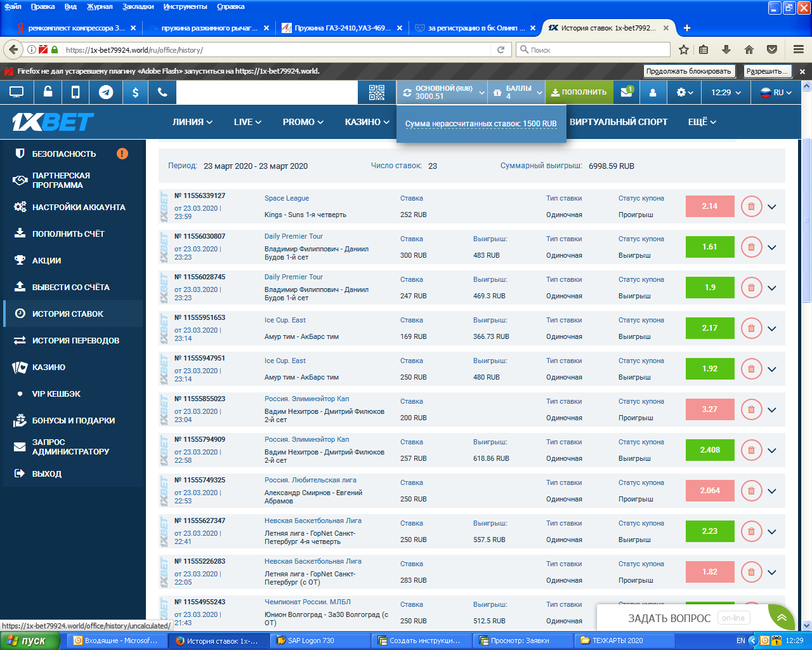Switch to Пружина ГАЗ-2410 browser tab
Screen dimensions: 812x650
click(x=343, y=28)
